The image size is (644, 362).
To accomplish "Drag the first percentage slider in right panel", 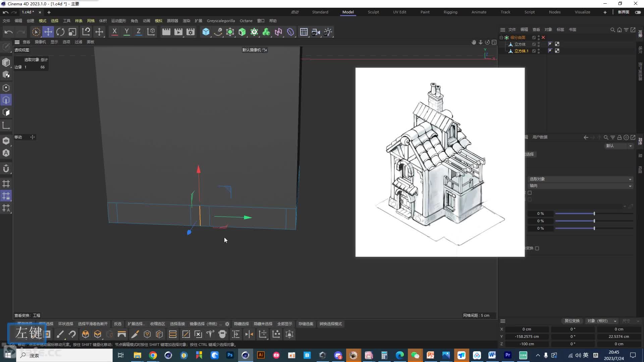I will (594, 214).
